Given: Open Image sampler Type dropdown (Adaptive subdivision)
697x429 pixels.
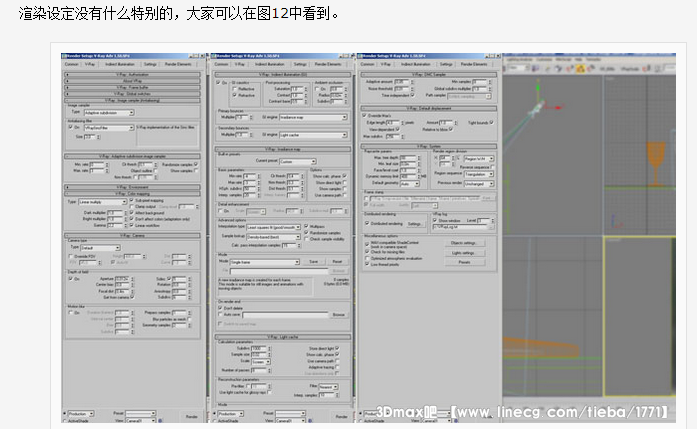Looking at the screenshot, I should tap(109, 113).
